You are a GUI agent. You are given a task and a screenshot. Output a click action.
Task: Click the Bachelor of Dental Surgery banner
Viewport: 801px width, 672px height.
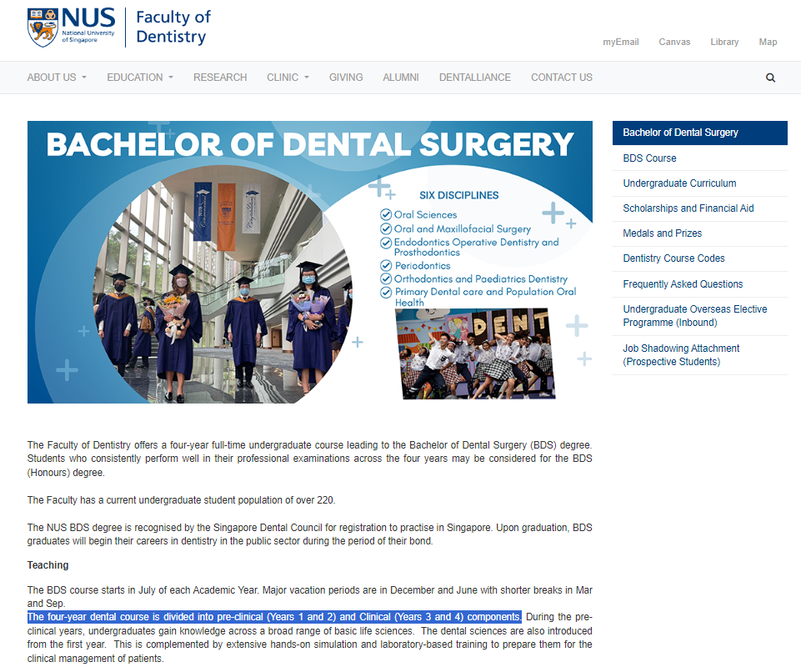(310, 262)
